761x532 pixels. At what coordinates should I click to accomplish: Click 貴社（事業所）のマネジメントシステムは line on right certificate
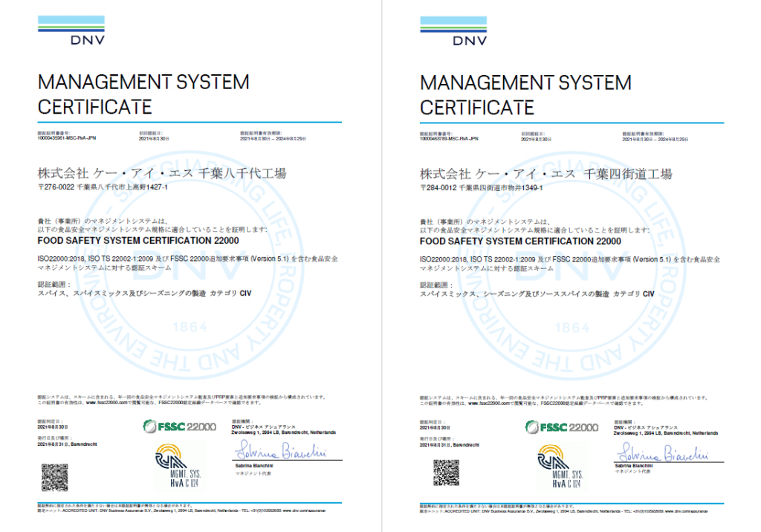(x=485, y=221)
